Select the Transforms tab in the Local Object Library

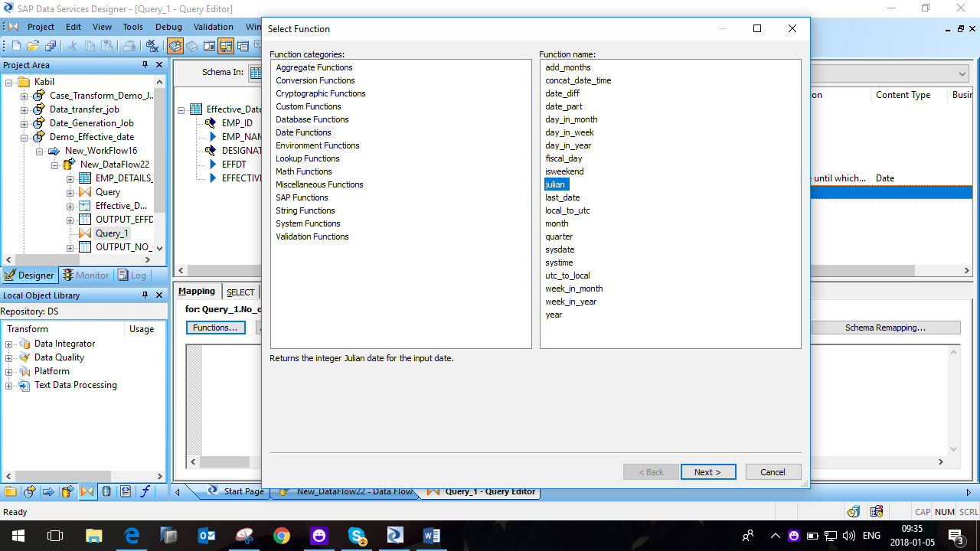coord(87,491)
